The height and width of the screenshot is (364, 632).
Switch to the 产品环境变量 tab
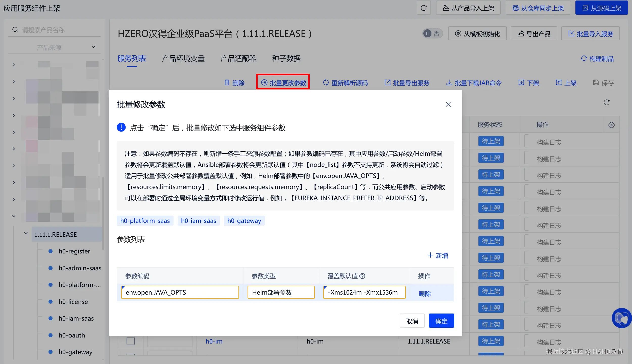point(183,59)
